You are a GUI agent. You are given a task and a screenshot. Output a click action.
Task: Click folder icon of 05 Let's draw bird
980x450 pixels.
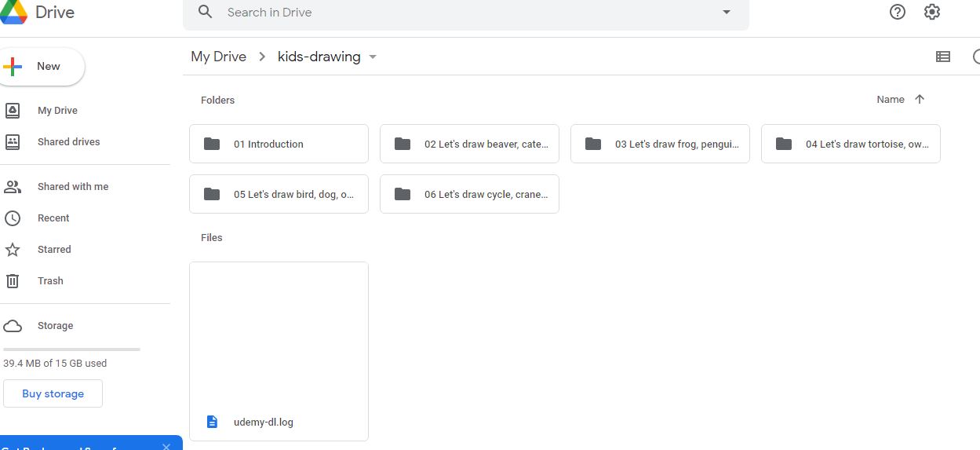tap(212, 194)
